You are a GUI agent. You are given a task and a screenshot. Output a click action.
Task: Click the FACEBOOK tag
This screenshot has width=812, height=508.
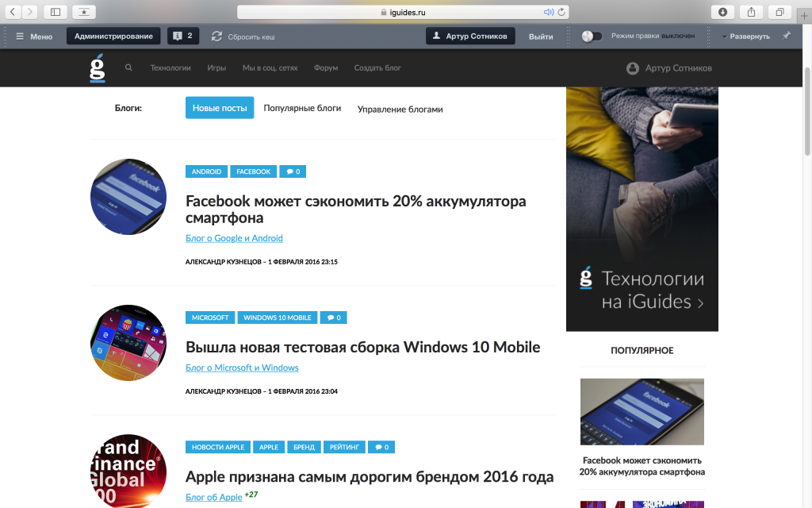(253, 171)
